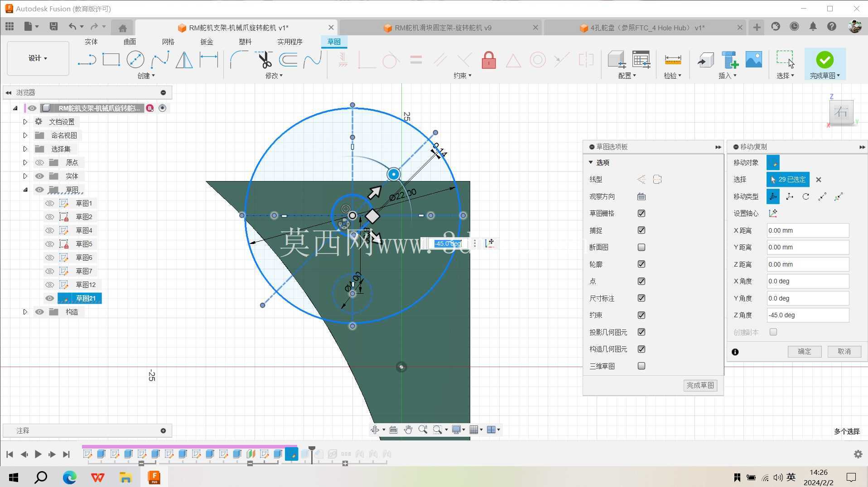Apply the Concentric constraint
Viewport: 868px width, 487px height.
point(538,60)
